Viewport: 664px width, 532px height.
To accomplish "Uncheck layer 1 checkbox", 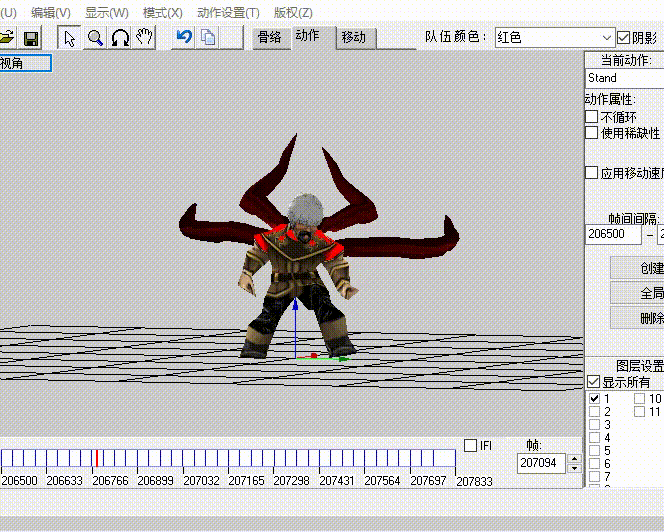I will click(x=595, y=399).
